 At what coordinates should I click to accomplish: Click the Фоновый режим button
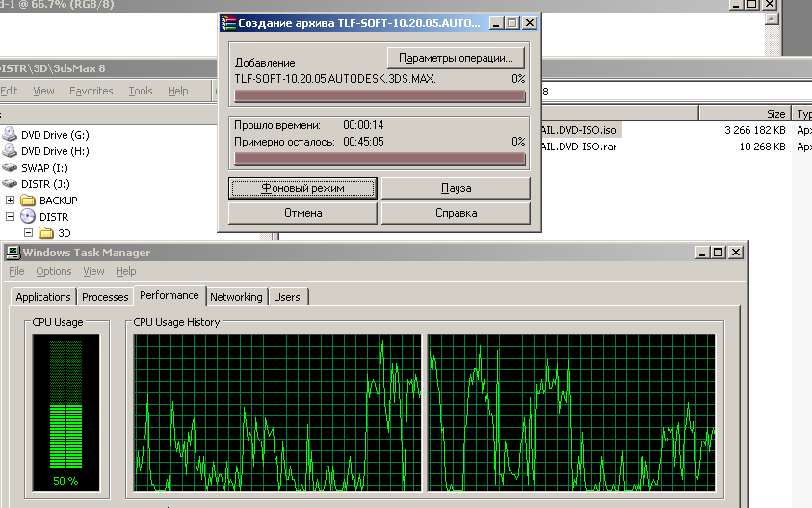tap(303, 188)
